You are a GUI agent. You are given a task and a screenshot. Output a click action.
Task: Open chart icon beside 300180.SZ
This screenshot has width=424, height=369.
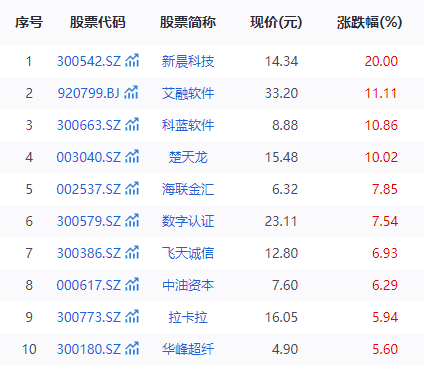point(132,348)
